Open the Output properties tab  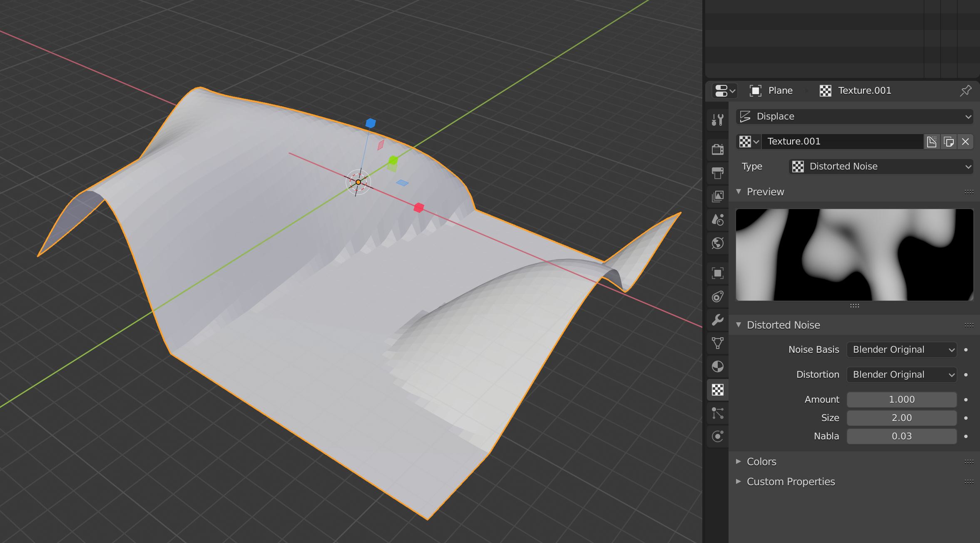coord(717,173)
